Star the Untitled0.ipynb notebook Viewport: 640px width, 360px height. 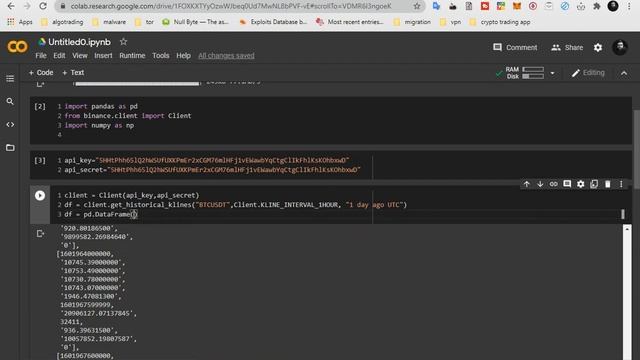coord(123,42)
